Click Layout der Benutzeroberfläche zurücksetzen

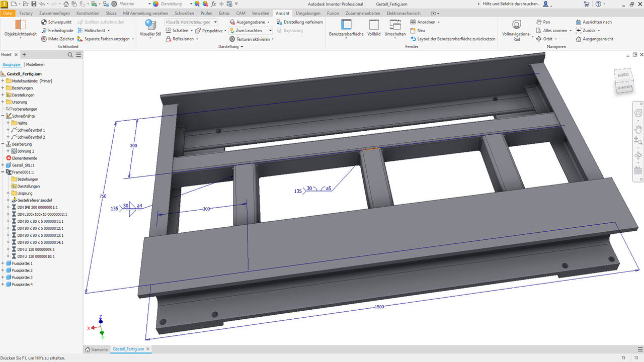point(453,39)
